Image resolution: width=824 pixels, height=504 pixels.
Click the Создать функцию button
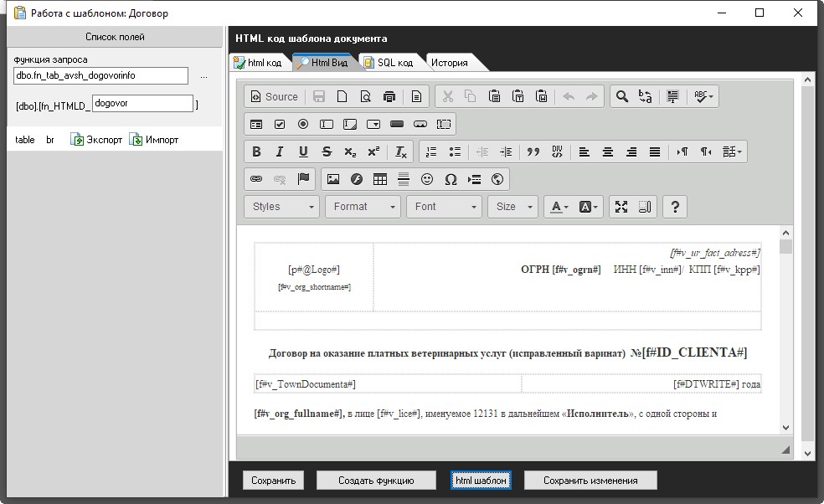[376, 481]
